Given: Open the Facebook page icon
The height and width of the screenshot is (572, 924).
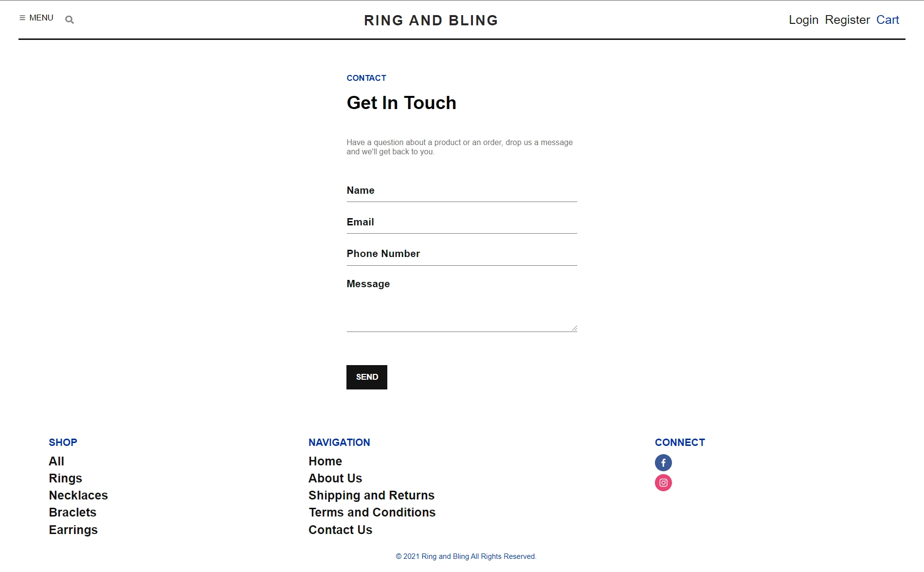Looking at the screenshot, I should pyautogui.click(x=663, y=462).
